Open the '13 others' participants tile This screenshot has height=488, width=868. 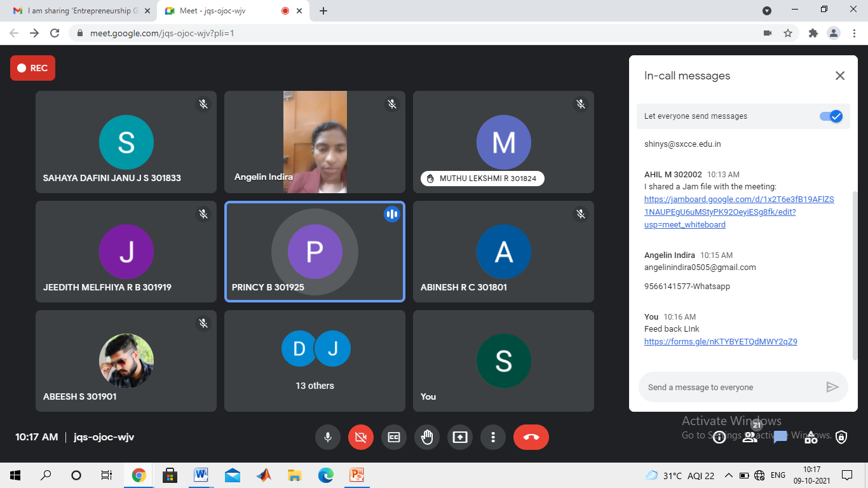point(315,361)
